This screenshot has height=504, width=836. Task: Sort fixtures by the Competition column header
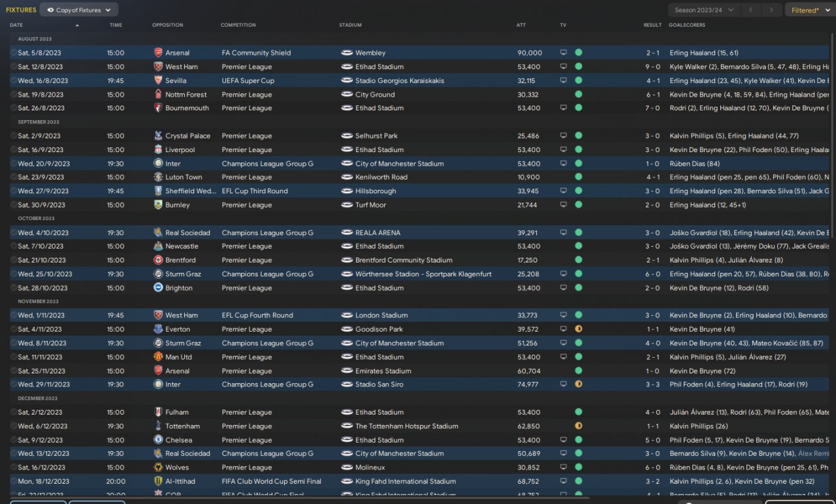(x=238, y=25)
